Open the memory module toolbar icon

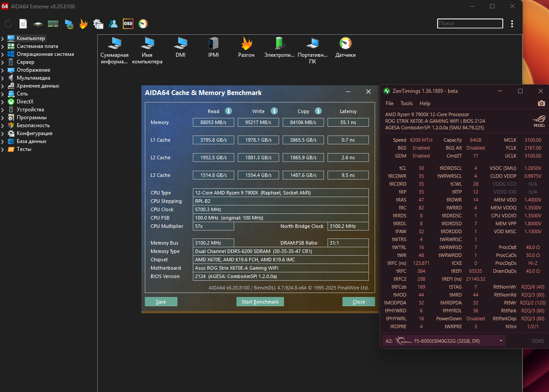tap(53, 24)
